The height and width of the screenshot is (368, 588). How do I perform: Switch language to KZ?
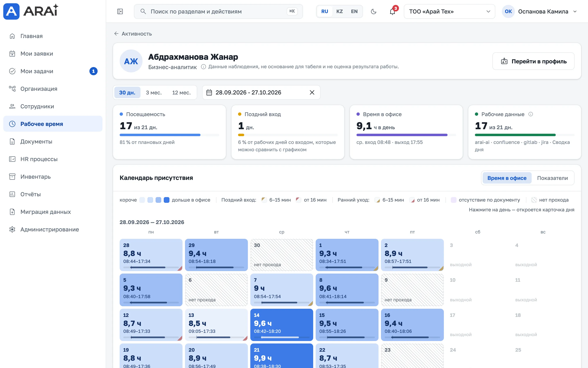click(340, 11)
